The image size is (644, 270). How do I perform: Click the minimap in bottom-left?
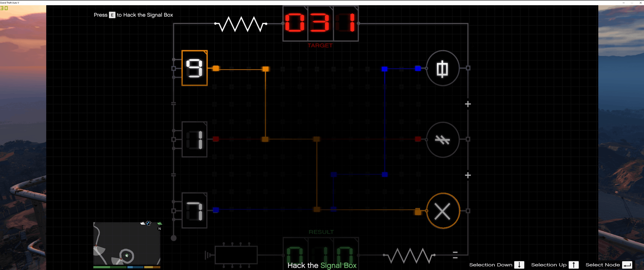coord(127,243)
